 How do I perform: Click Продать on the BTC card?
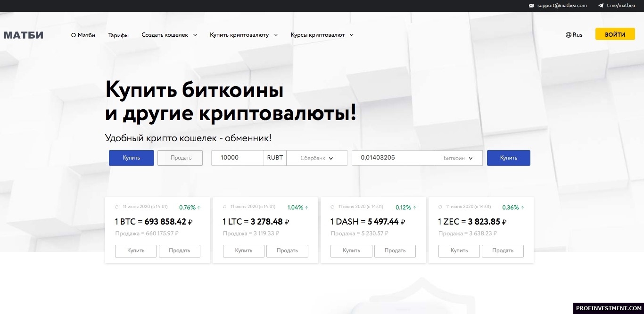180,251
